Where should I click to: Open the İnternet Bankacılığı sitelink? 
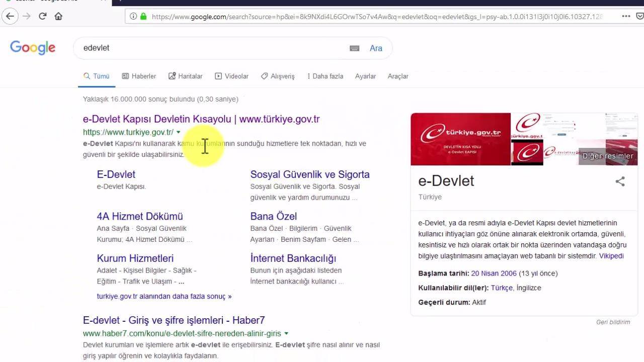[293, 258]
